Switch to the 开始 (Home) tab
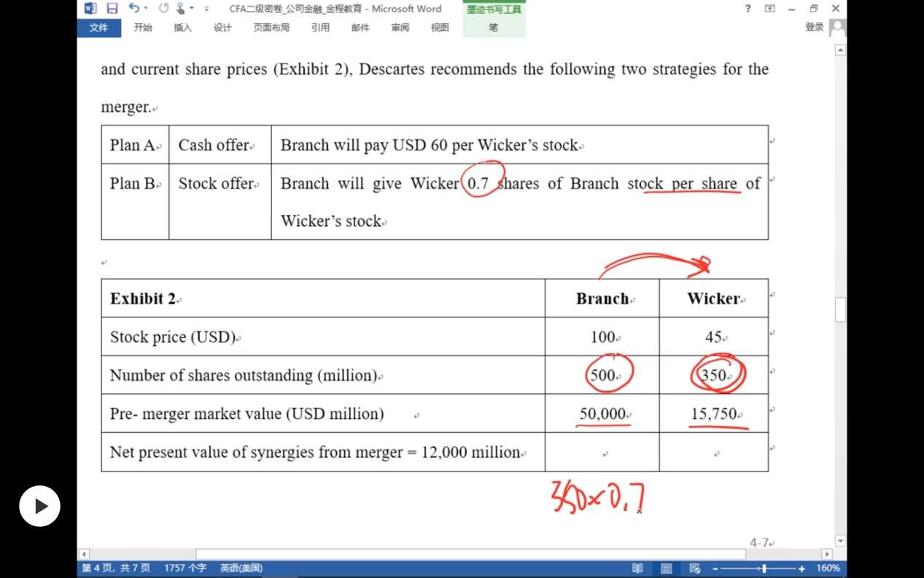This screenshot has height=578, width=924. (143, 28)
